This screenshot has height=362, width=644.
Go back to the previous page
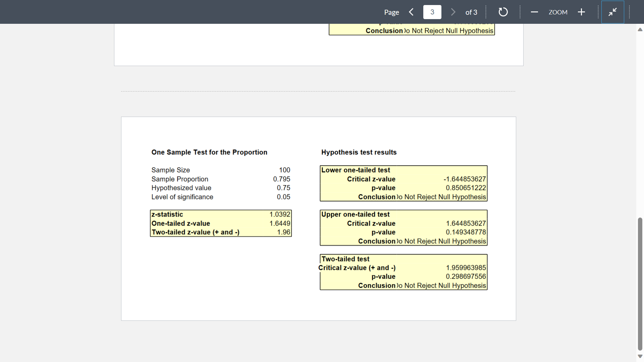click(411, 12)
